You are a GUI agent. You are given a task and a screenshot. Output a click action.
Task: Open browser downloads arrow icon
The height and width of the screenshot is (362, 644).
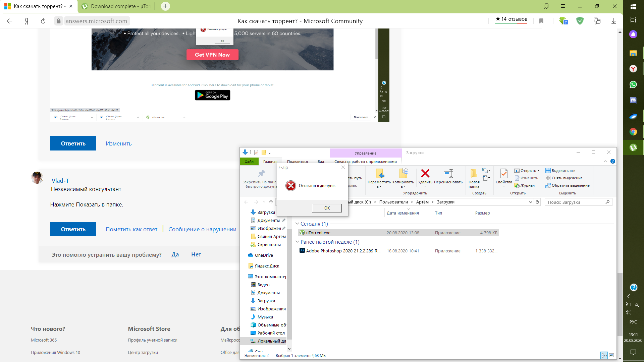[613, 21]
